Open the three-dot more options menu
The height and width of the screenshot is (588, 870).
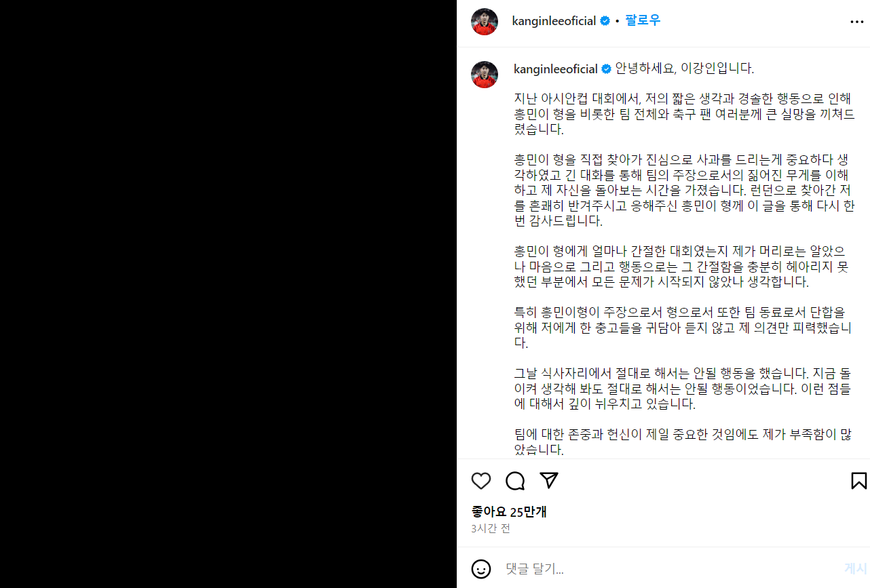pyautogui.click(x=856, y=22)
